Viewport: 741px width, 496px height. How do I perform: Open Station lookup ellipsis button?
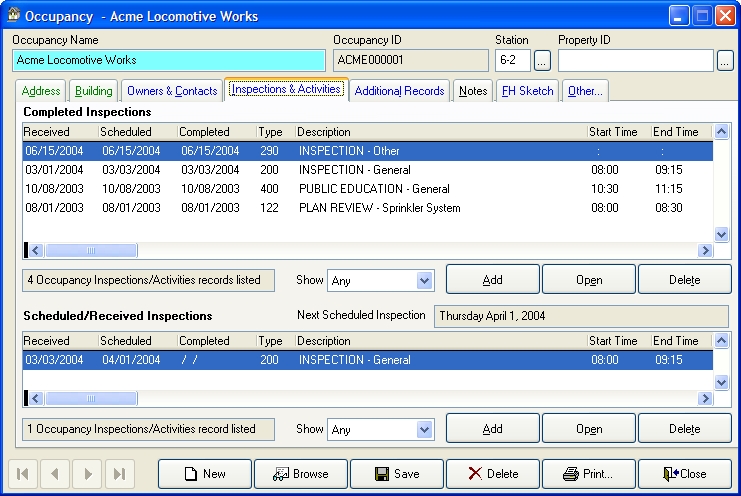[x=542, y=61]
